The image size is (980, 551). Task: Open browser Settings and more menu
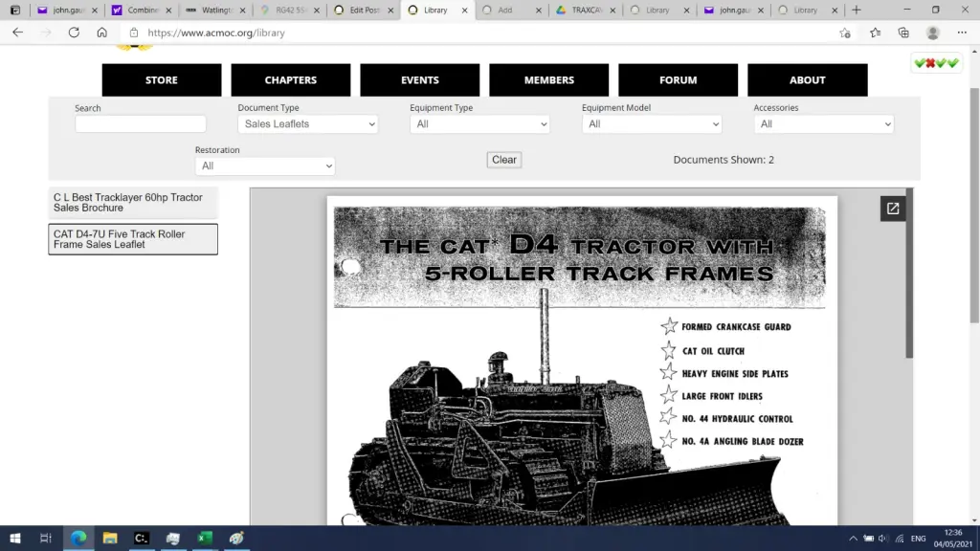click(962, 33)
